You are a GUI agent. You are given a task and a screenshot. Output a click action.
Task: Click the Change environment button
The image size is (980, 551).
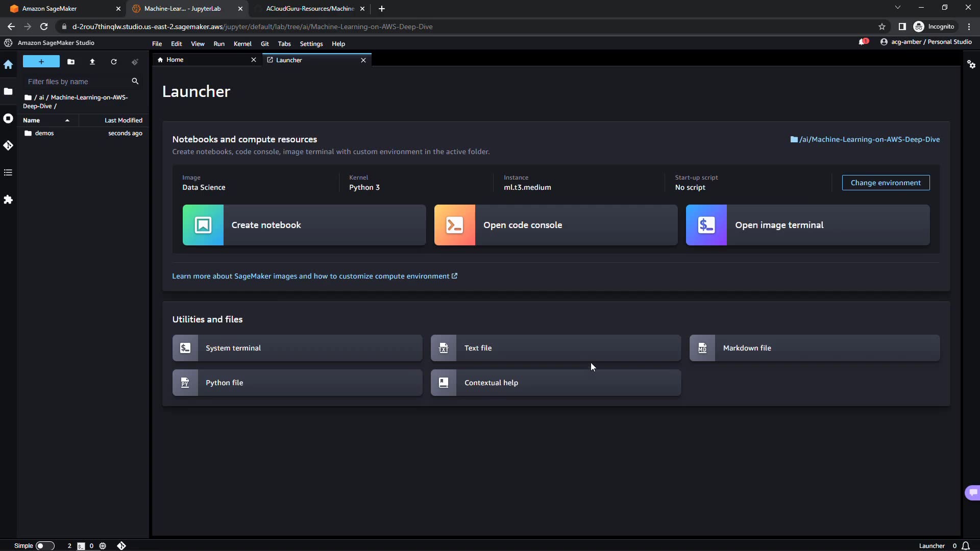[885, 183]
